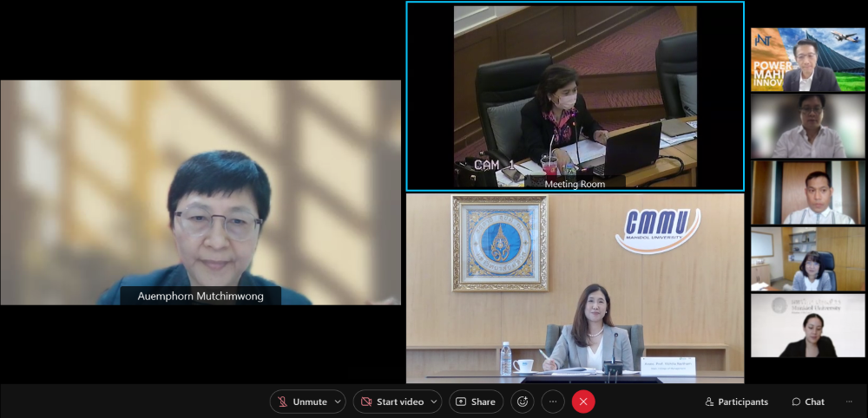Expand audio options arrow next to Unmute

[x=337, y=402]
